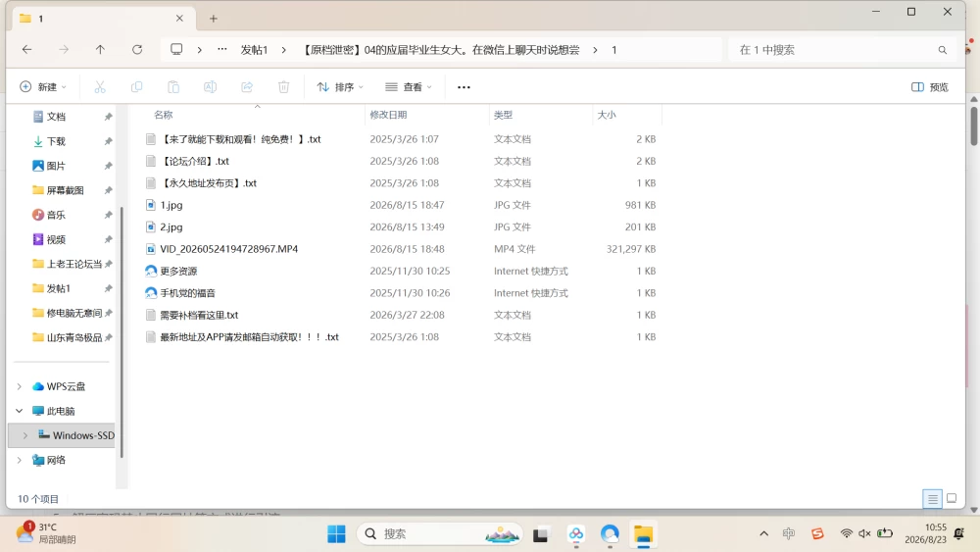The image size is (980, 552).
Task: Refresh the current folder view
Action: (137, 49)
